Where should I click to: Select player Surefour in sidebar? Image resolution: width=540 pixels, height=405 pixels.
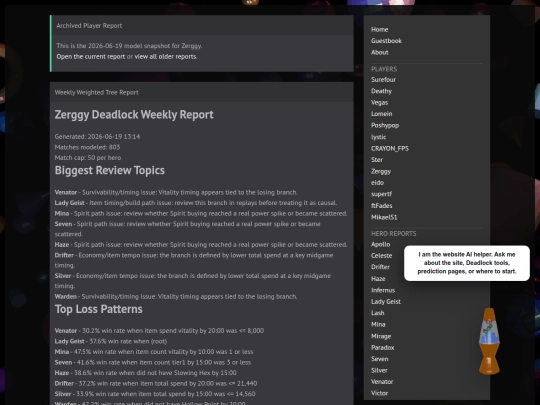(383, 80)
